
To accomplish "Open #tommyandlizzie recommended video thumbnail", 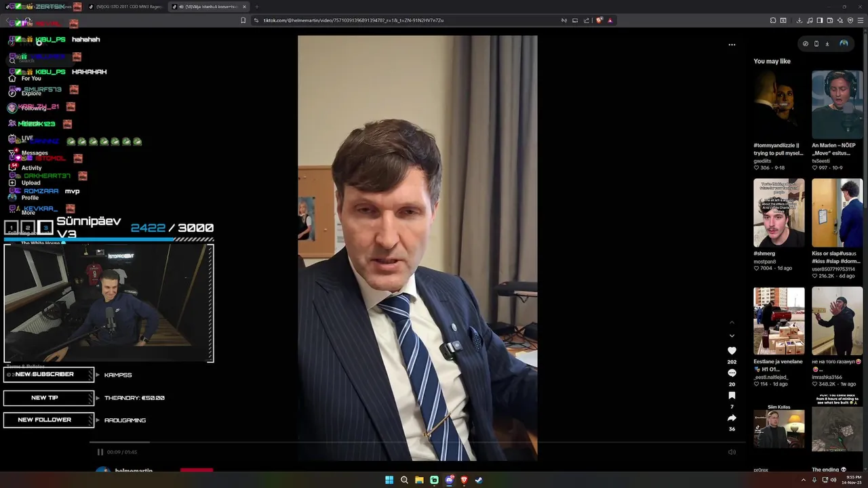I will pos(779,104).
